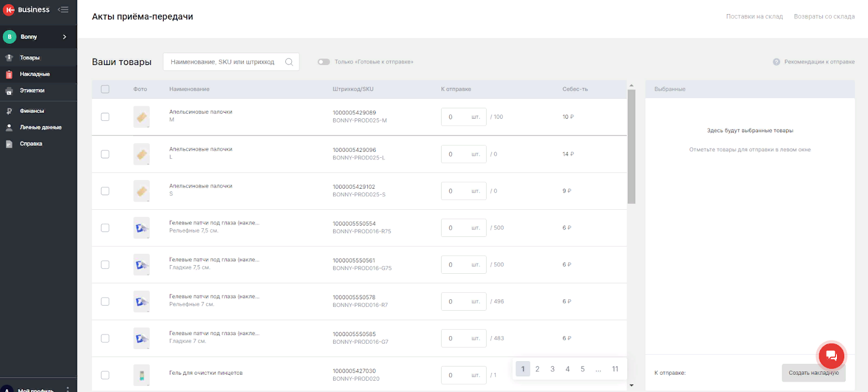Image resolution: width=868 pixels, height=392 pixels.
Task: Select checkbox for Апельсиновые палочки size M
Action: [x=105, y=117]
